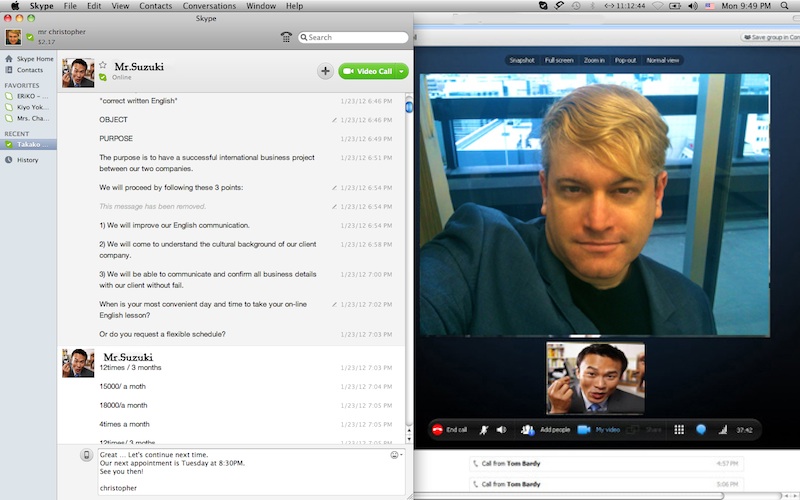Image resolution: width=800 pixels, height=500 pixels.
Task: Open the Conversations menu
Action: tap(209, 6)
